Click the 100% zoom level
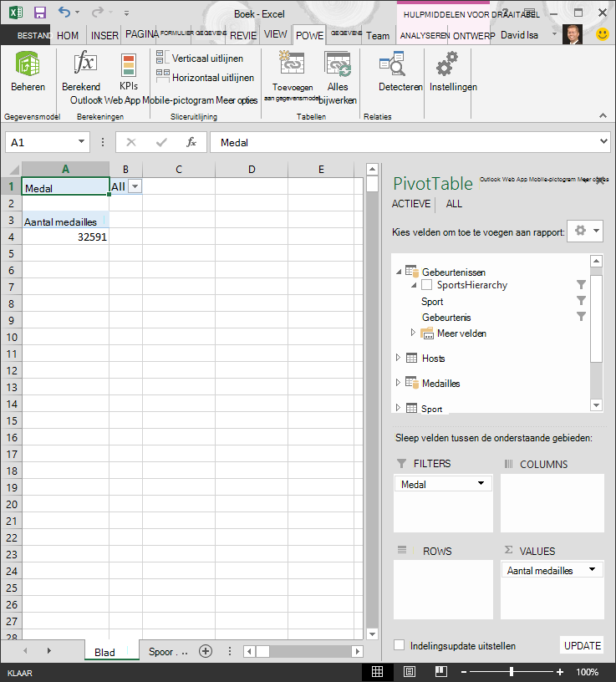This screenshot has width=616, height=682. [587, 672]
